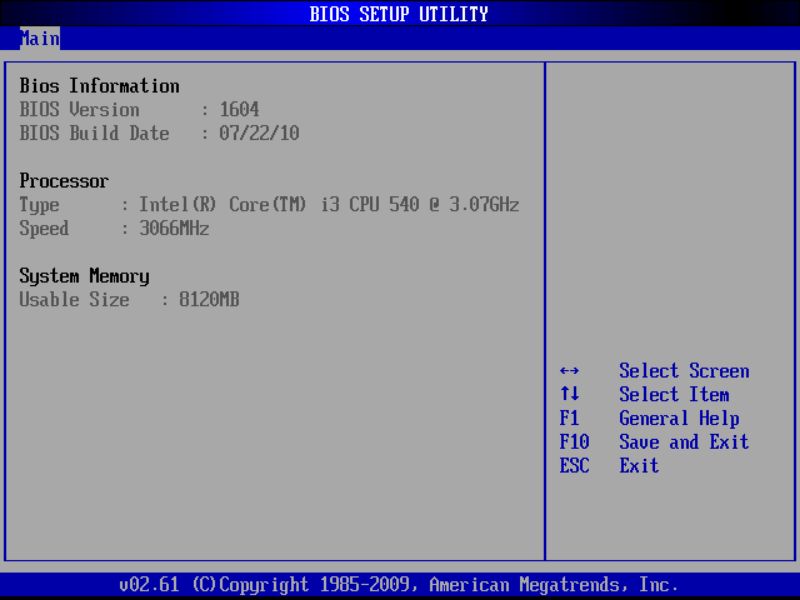800x600 pixels.
Task: Click the F1 key label
Action: 569,418
